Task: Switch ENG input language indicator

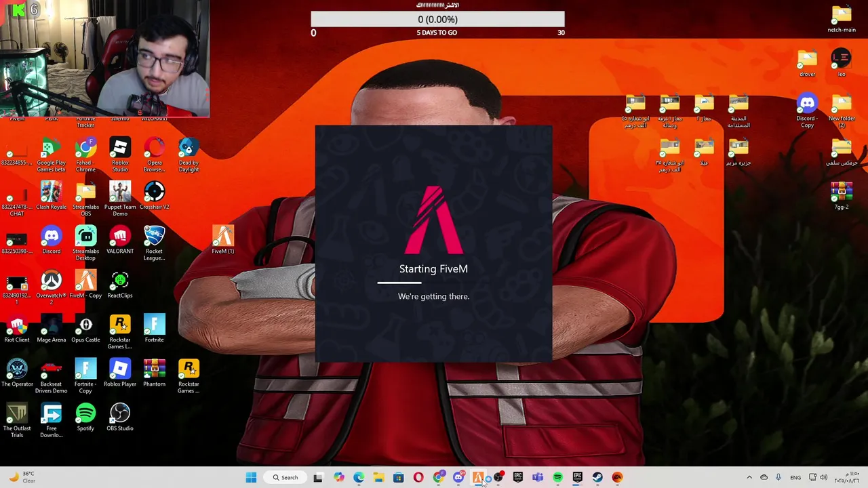Action: tap(795, 477)
